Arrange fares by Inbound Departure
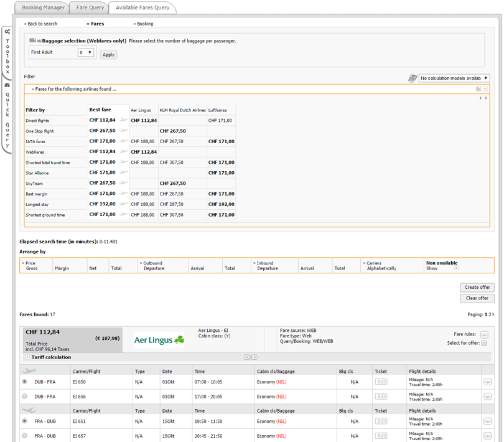504x442 pixels. click(268, 268)
